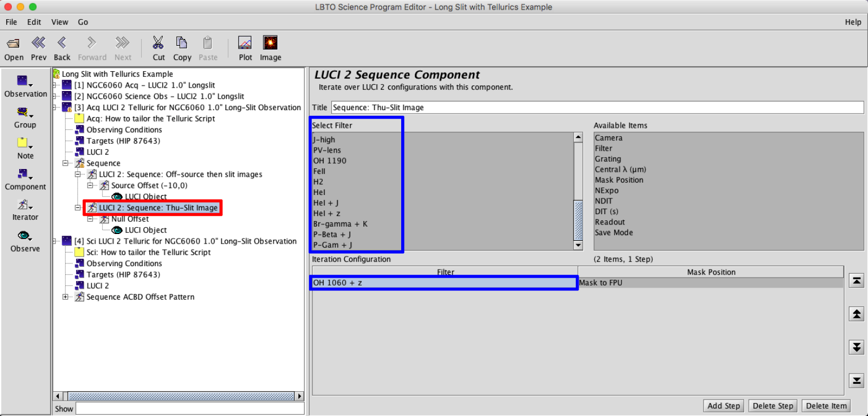
Task: Click the Show input field
Action: tap(190, 409)
